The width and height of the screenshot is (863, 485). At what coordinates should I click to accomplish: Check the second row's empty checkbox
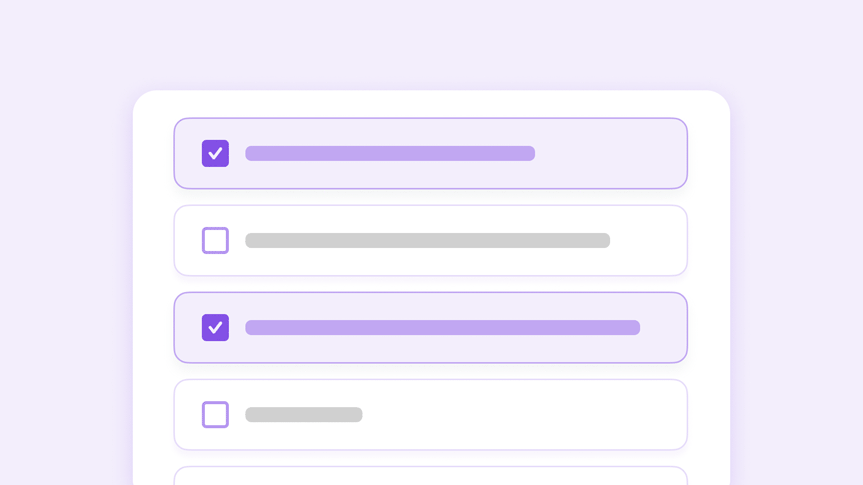click(x=215, y=240)
